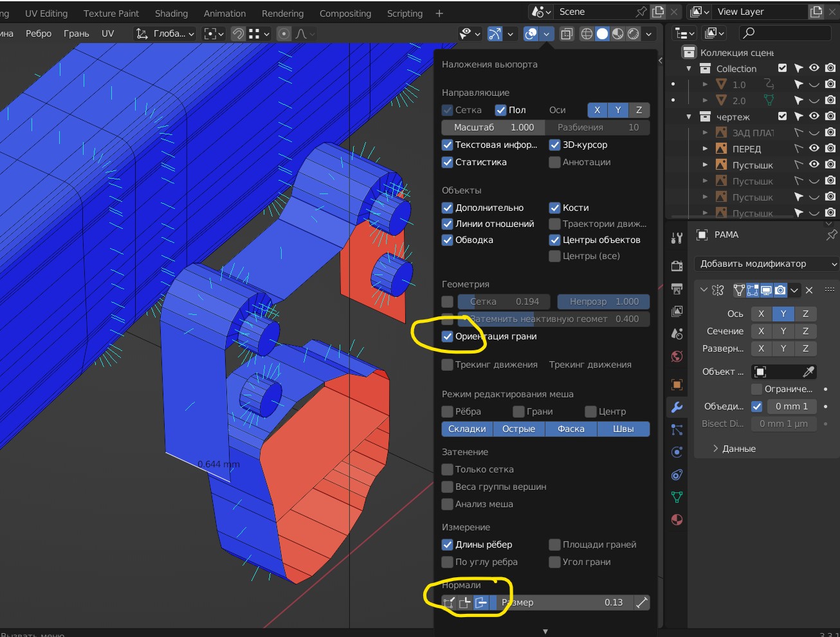840x637 pixels.
Task: Uncheck Ориентация грани checkbox
Action: pos(448,336)
